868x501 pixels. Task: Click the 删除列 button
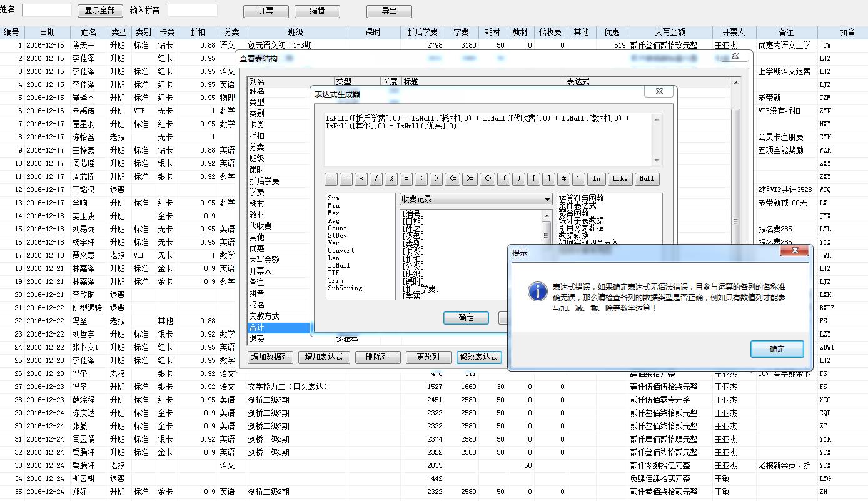point(378,357)
